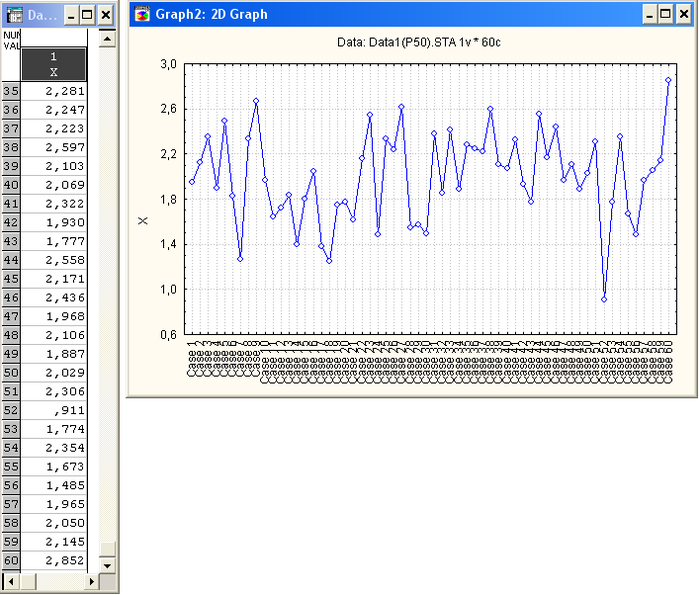Click the 1,8 Y-axis tick label
The width and height of the screenshot is (699, 595).
click(x=169, y=199)
